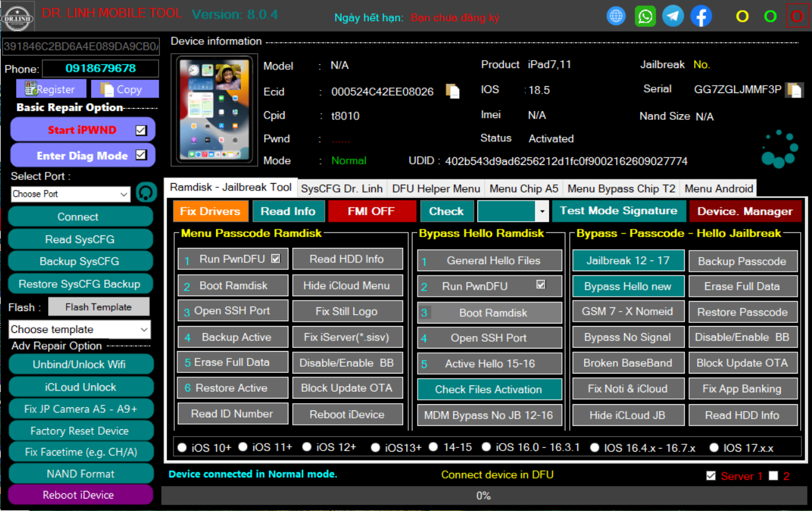
Task: Open the Choose template dropdown
Action: click(80, 329)
